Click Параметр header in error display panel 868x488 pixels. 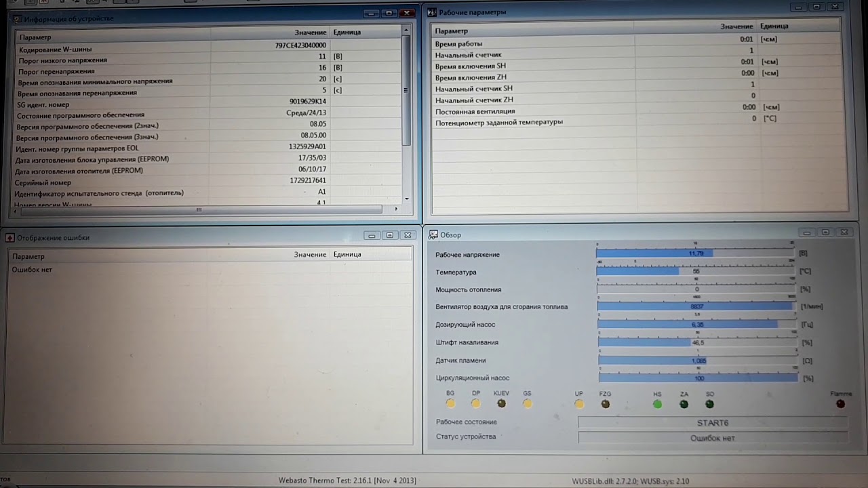28,256
